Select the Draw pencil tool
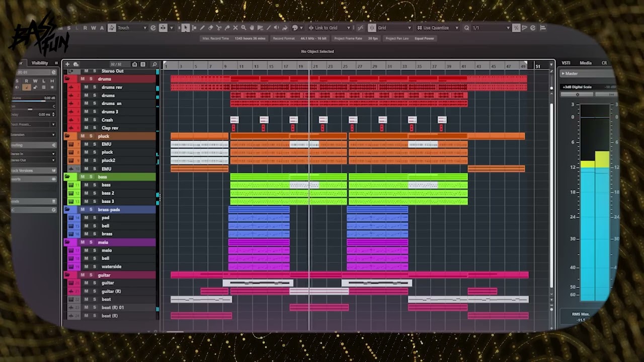 (202, 28)
